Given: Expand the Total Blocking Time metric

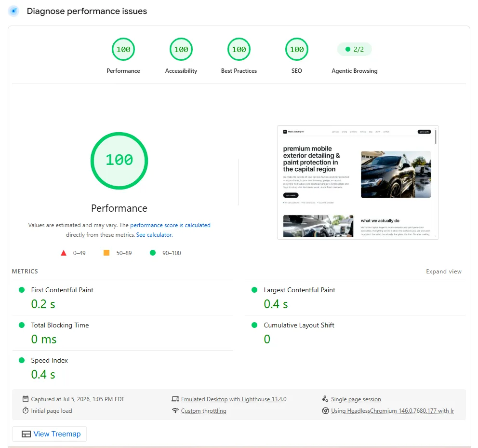Looking at the screenshot, I should pyautogui.click(x=122, y=333).
